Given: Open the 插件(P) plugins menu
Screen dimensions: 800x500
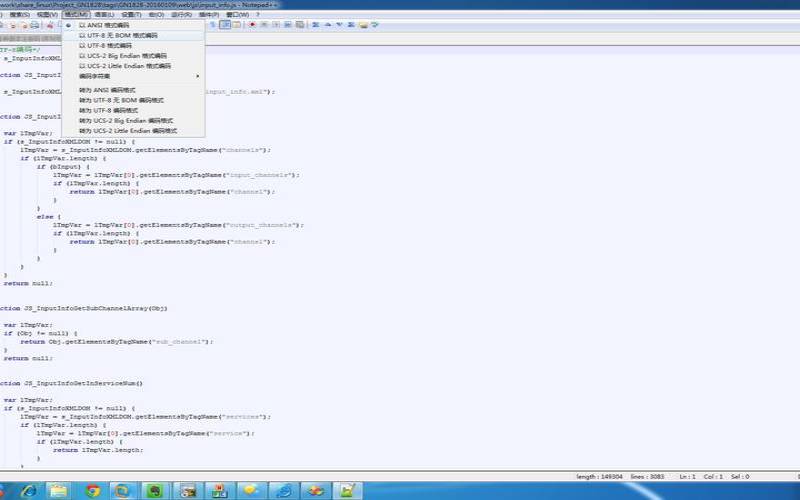Looking at the screenshot, I should coord(209,14).
